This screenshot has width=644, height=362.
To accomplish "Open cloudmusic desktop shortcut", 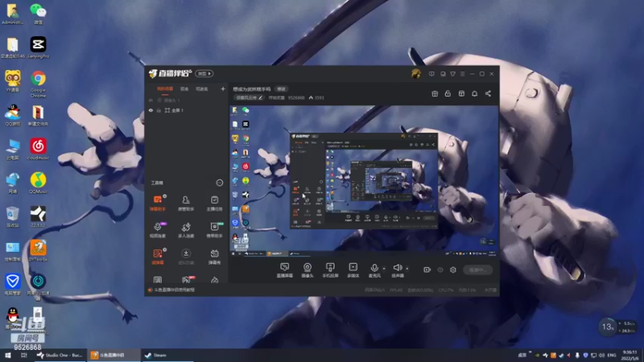I will point(38,149).
